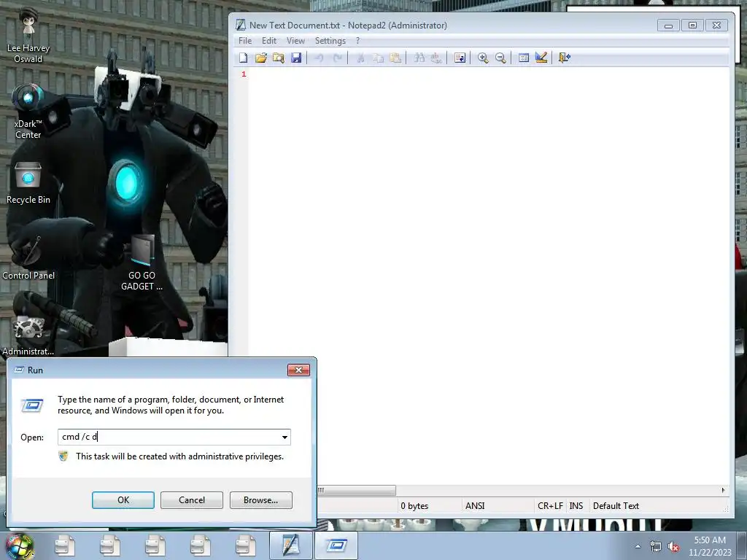
Task: Toggle Word Wrap toolbar icon
Action: click(460, 58)
